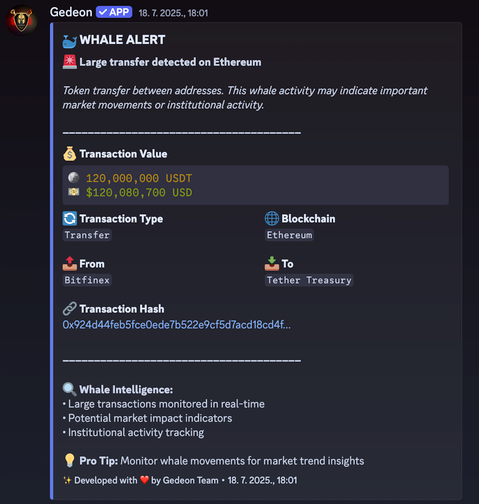Open the transaction hash 0x924d44 link
Image resolution: width=479 pixels, height=504 pixels.
click(x=176, y=325)
